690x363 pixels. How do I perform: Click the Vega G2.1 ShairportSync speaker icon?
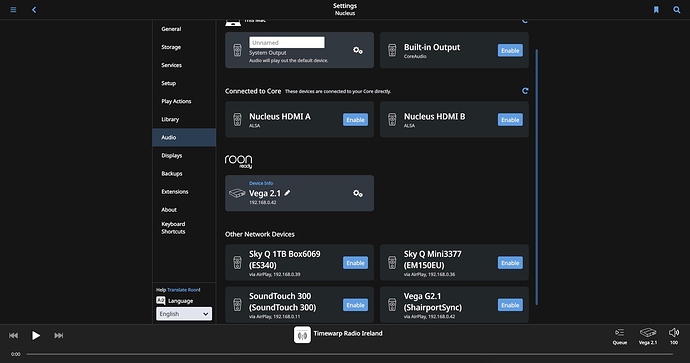click(x=392, y=304)
